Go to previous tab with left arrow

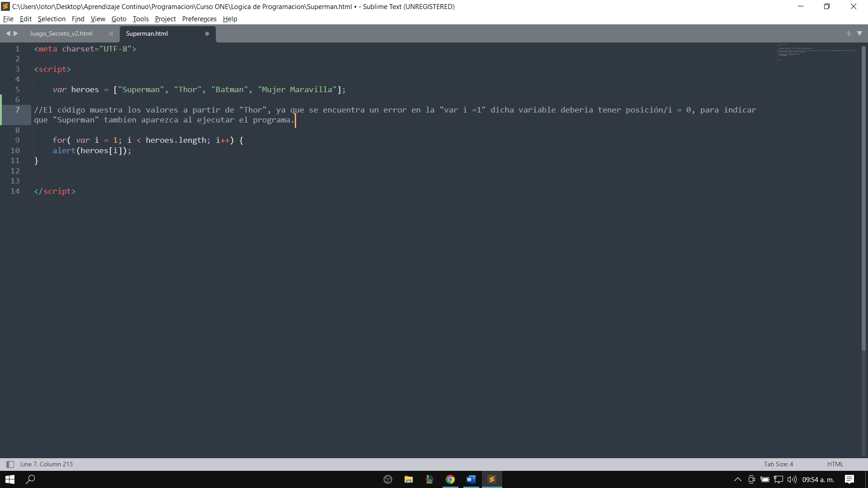tap(8, 33)
